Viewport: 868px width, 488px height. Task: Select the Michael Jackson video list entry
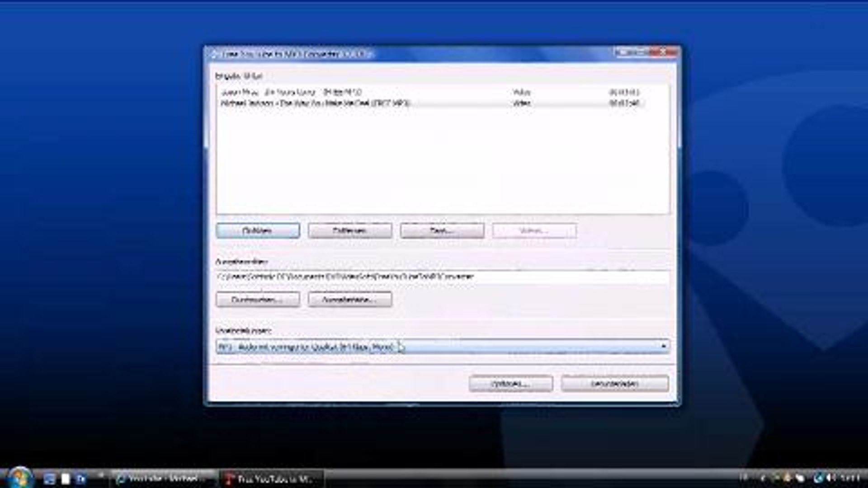pos(432,103)
